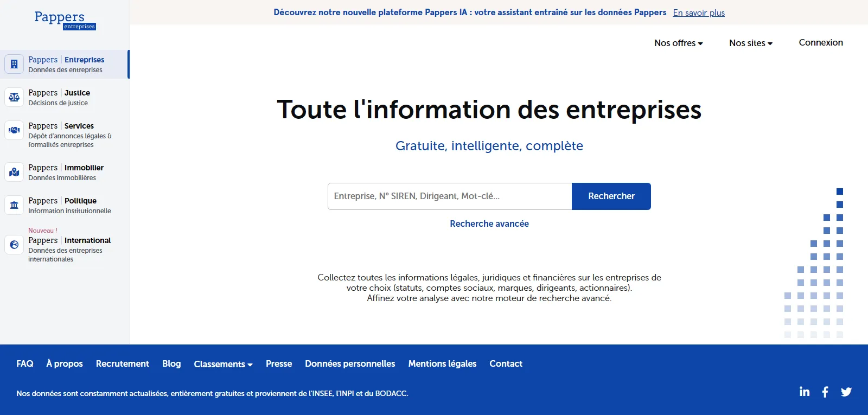This screenshot has width=868, height=415.
Task: Click the building icon for Pappers Entreprises
Action: click(x=14, y=64)
